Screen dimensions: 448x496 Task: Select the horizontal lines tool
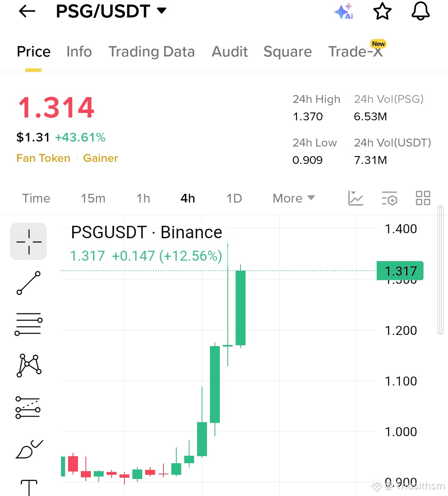(29, 324)
